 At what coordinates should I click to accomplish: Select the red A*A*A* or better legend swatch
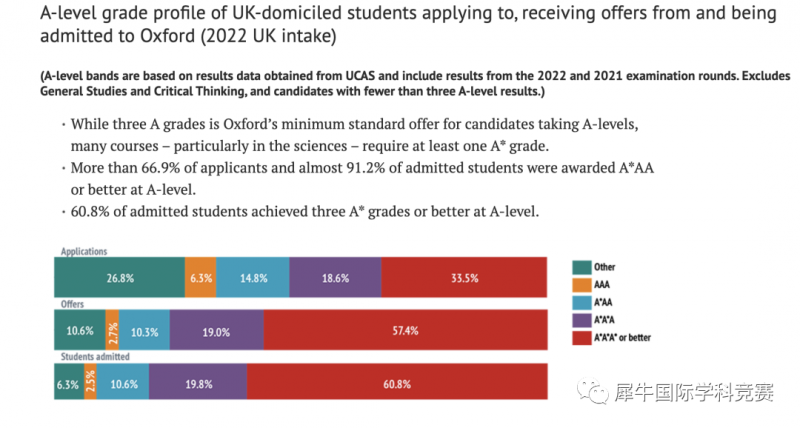[x=582, y=338]
